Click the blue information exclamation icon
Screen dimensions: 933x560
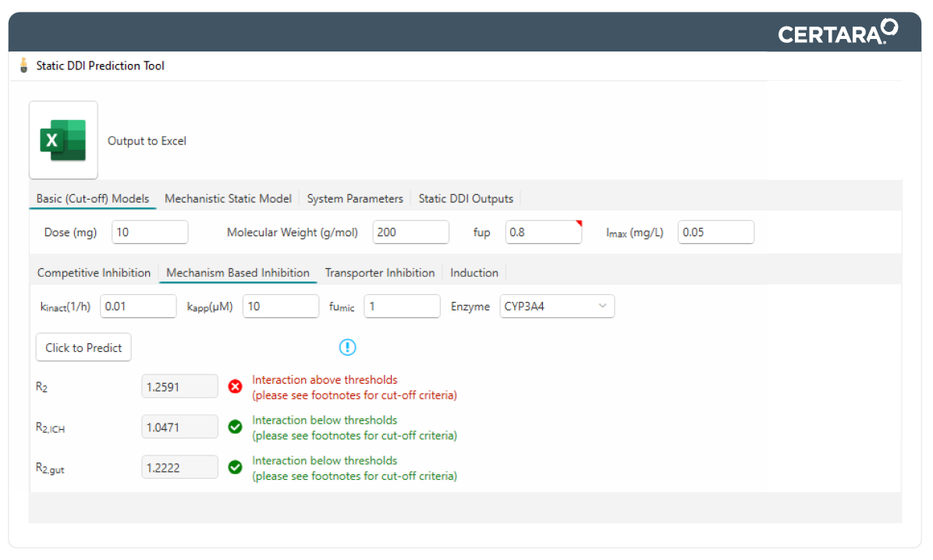point(348,347)
